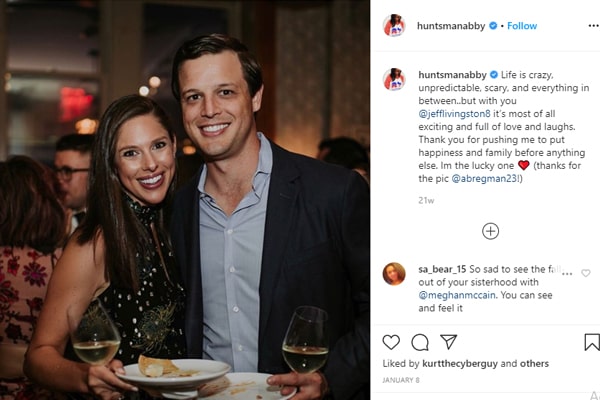Screen dimensions: 600x400
Task: Open huntsmanabby avatar in post header
Action: pyautogui.click(x=394, y=26)
